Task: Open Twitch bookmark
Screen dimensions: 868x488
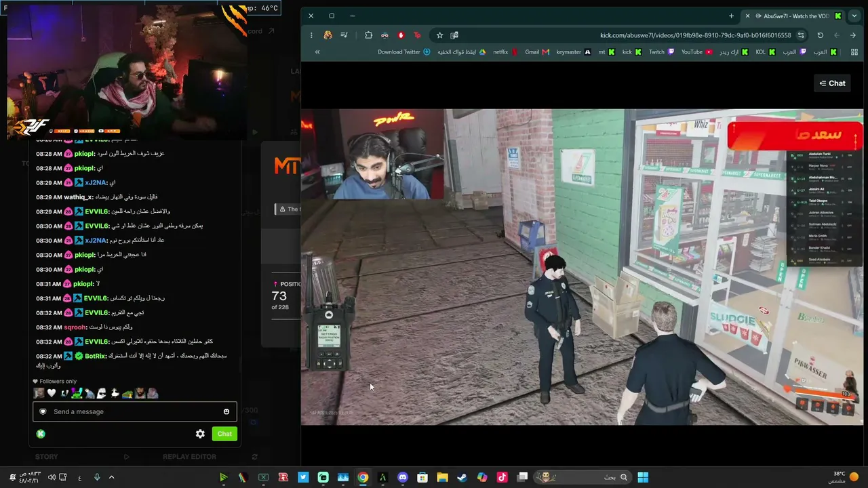Action: pos(662,52)
